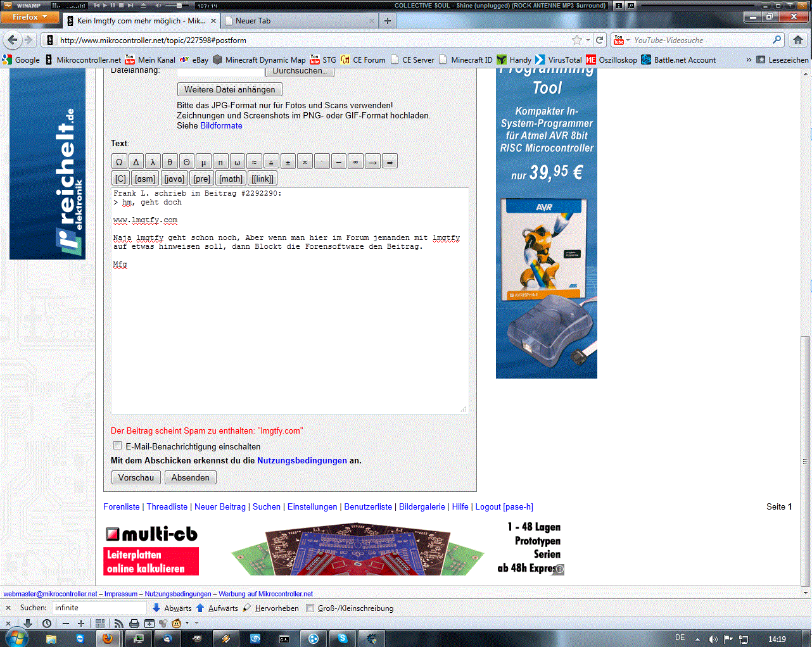Focus the Suchen find input field
The height and width of the screenshot is (647, 812).
click(99, 608)
